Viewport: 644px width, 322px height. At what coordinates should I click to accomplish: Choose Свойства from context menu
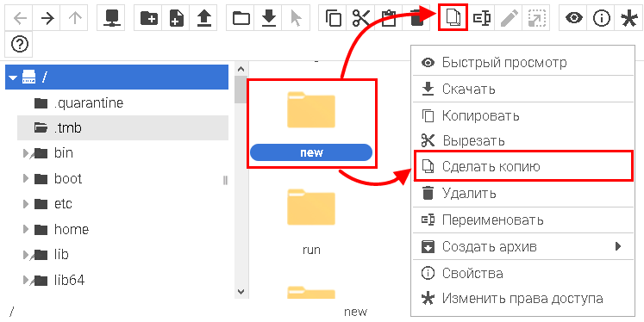click(522, 273)
